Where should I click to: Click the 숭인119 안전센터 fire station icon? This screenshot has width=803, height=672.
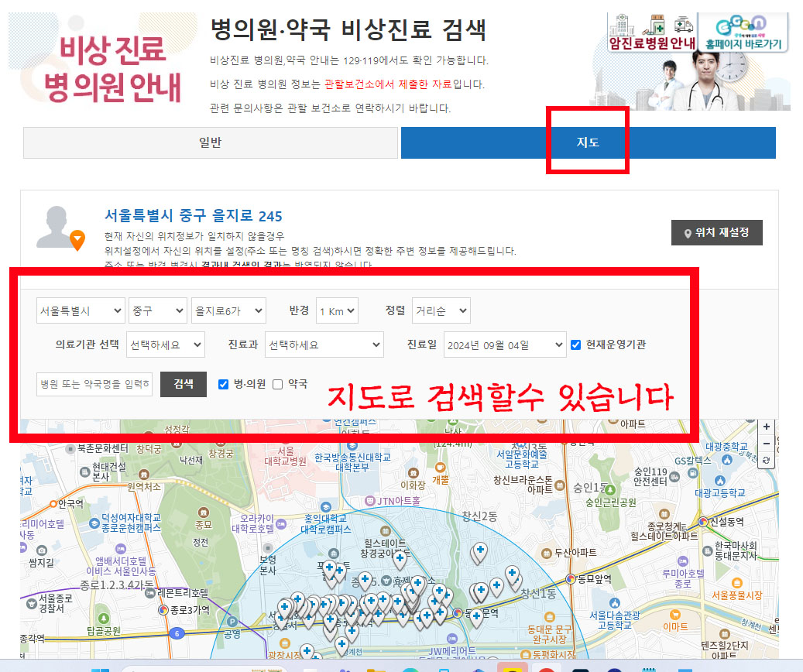(674, 478)
